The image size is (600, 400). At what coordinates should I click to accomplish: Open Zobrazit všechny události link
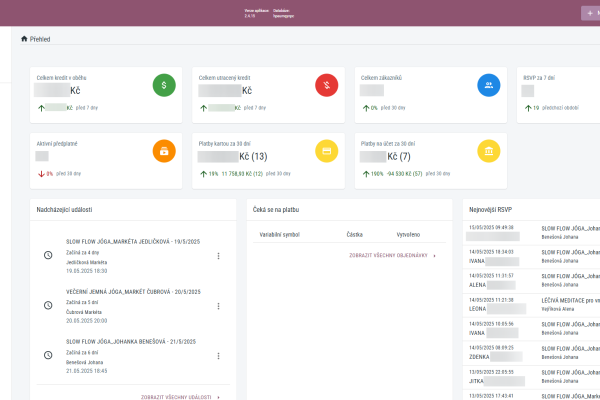click(180, 397)
